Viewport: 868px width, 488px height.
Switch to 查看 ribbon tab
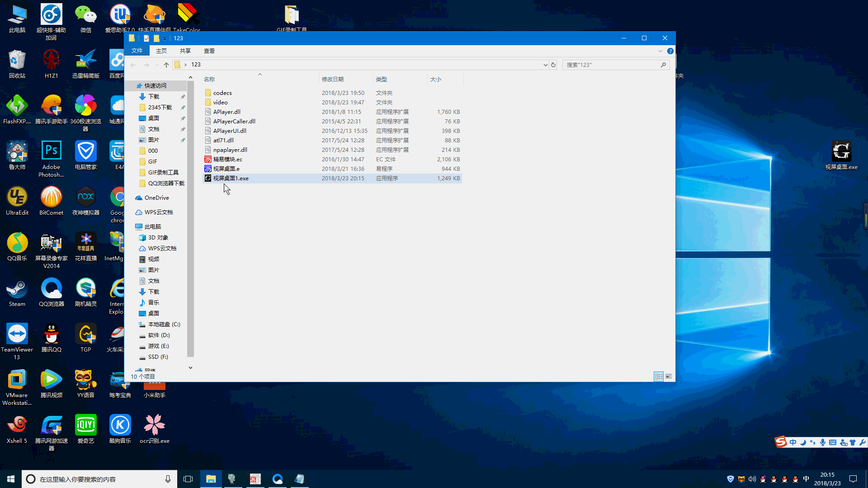point(209,51)
